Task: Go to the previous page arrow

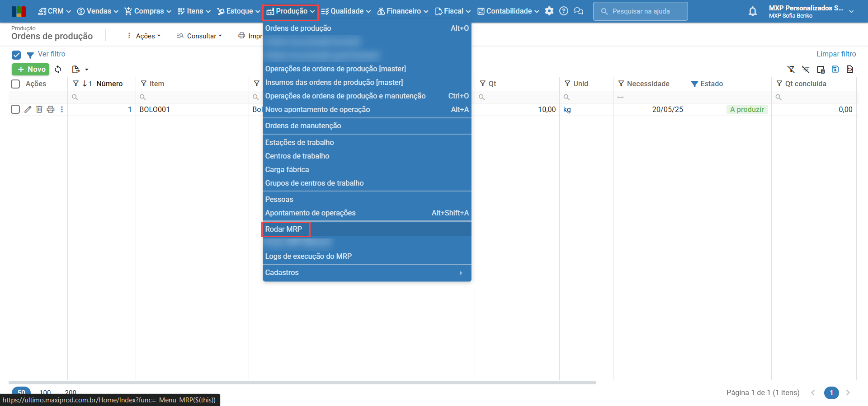Action: point(813,392)
